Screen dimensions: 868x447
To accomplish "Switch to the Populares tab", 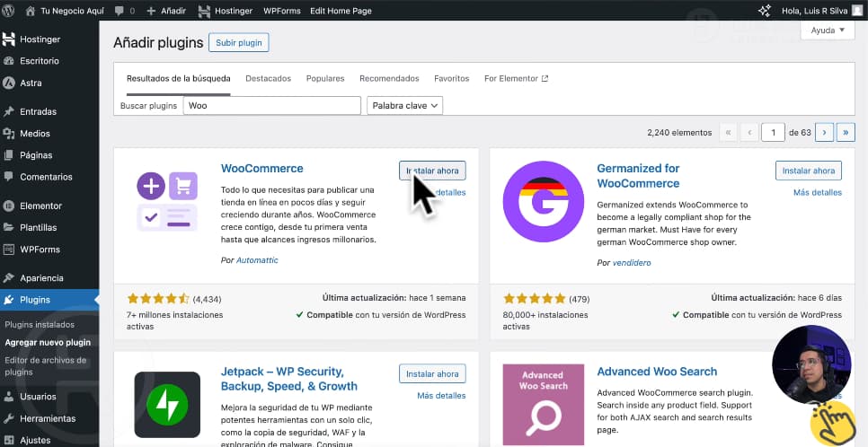I will (325, 79).
